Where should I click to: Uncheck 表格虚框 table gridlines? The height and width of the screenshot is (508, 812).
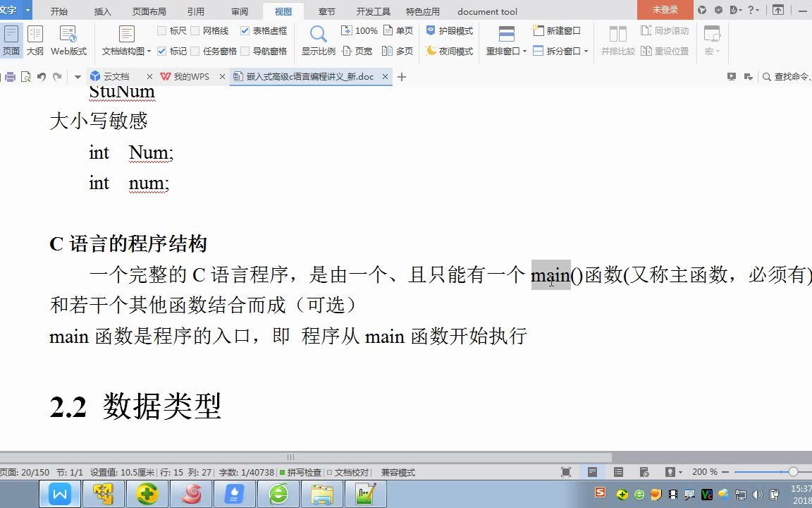245,30
